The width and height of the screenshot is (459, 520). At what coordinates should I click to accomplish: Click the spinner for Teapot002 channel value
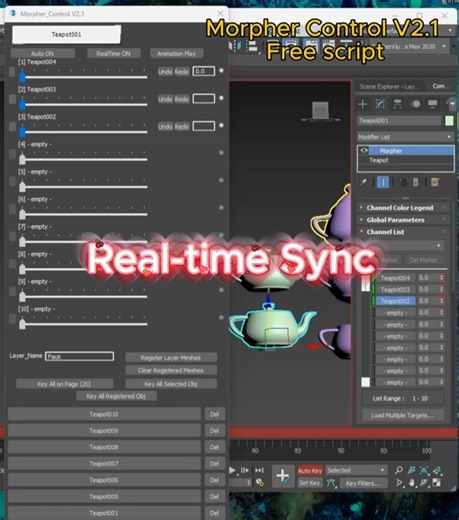[442, 301]
